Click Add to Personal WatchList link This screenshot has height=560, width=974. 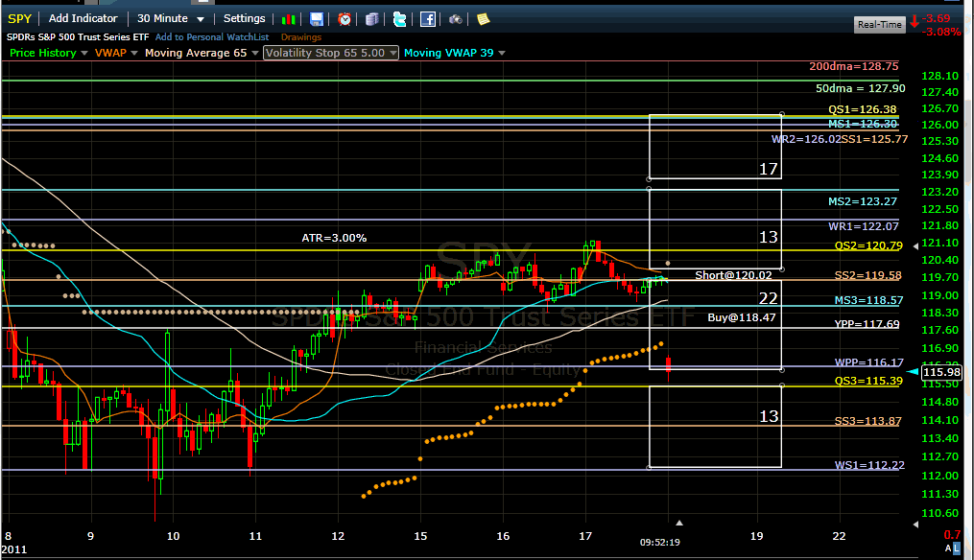212,37
